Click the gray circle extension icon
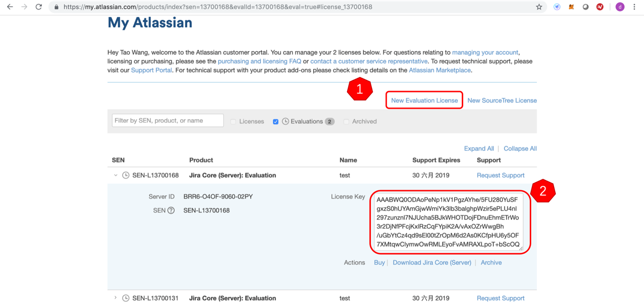 pyautogui.click(x=585, y=7)
